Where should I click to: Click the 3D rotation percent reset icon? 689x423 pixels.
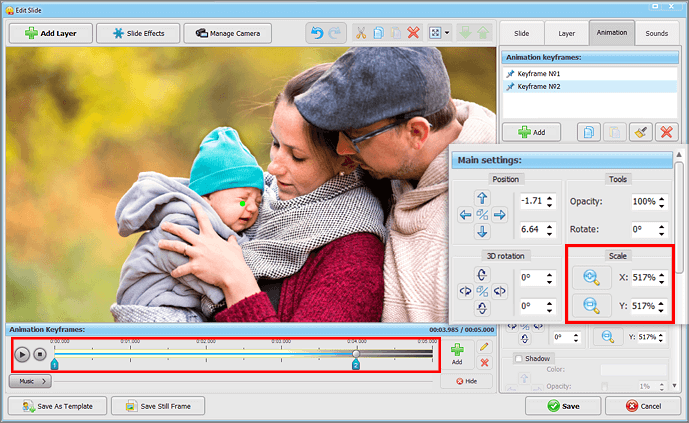pyautogui.click(x=482, y=291)
